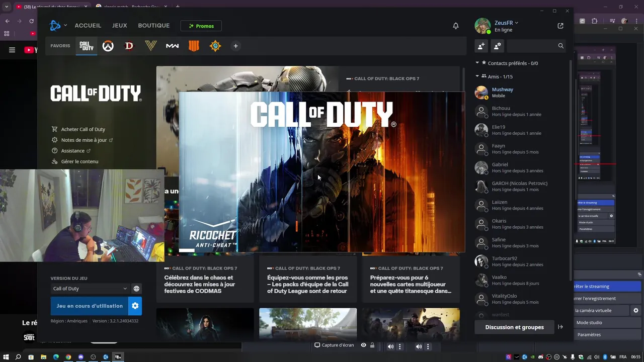This screenshot has width=644, height=362.
Task: Open game settings gear beside play button
Action: (x=135, y=306)
